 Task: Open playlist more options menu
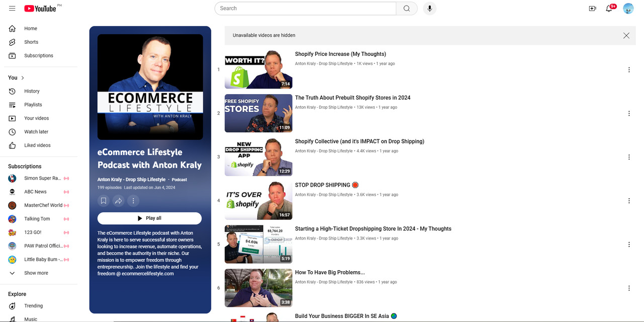[x=133, y=201]
